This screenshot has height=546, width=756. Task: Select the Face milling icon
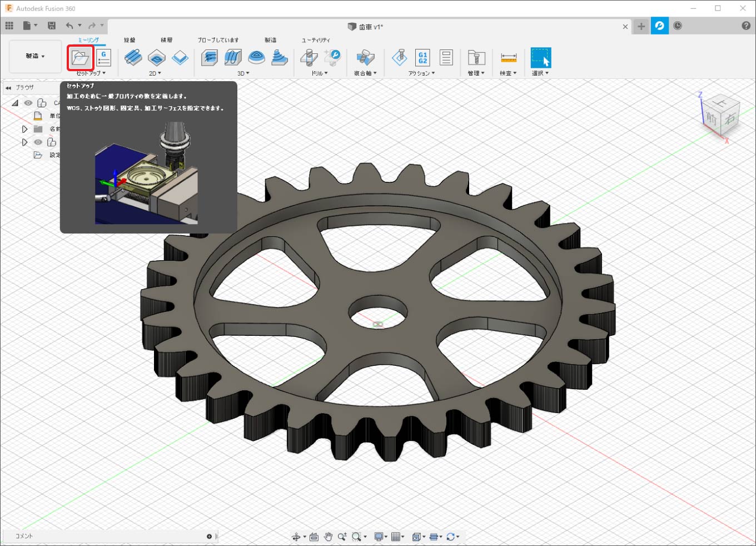coord(180,57)
